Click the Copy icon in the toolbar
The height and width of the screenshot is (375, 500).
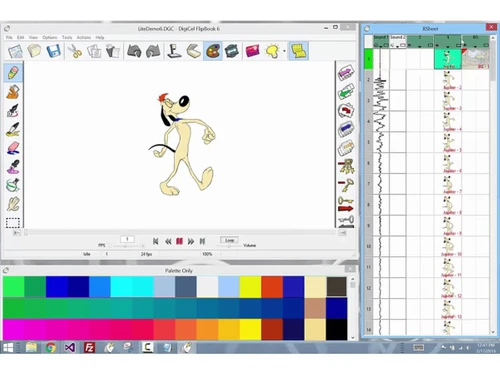tap(94, 52)
